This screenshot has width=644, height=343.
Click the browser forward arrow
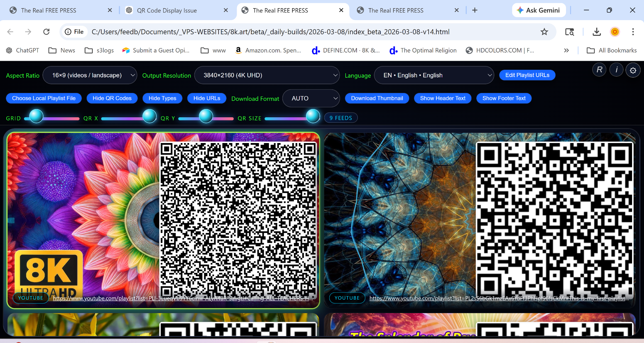[x=28, y=32]
